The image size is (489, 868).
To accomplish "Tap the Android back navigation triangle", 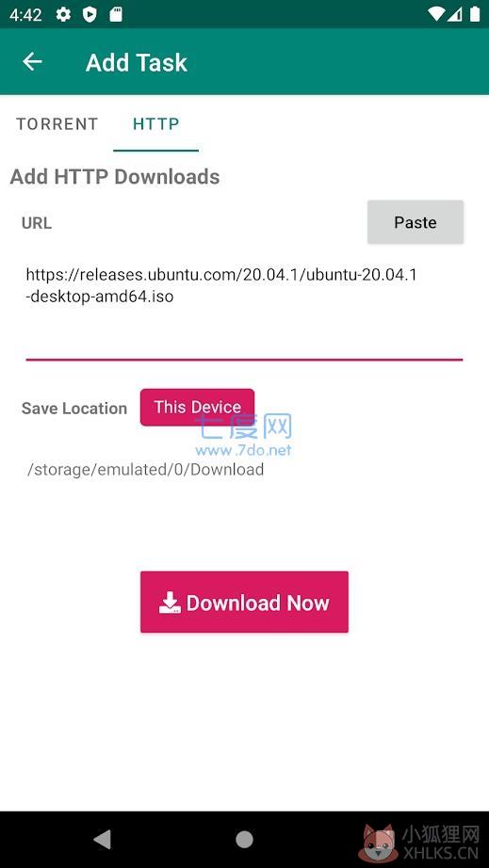I will [102, 839].
